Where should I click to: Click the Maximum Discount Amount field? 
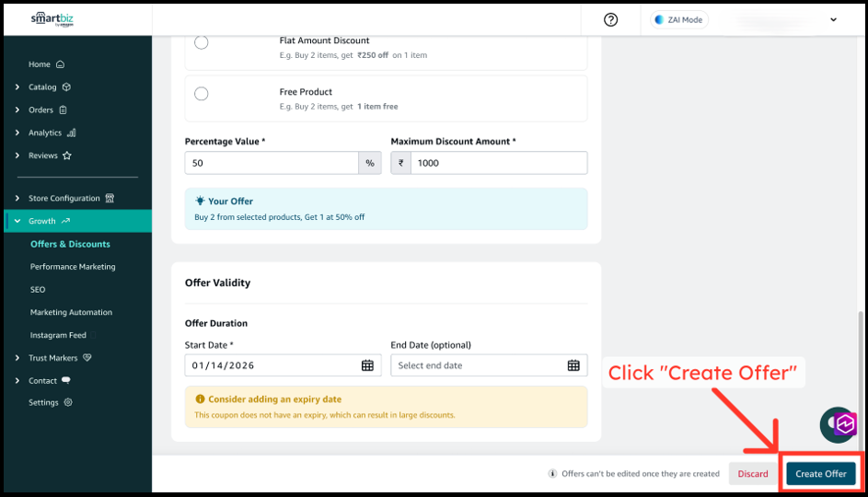[x=498, y=163]
